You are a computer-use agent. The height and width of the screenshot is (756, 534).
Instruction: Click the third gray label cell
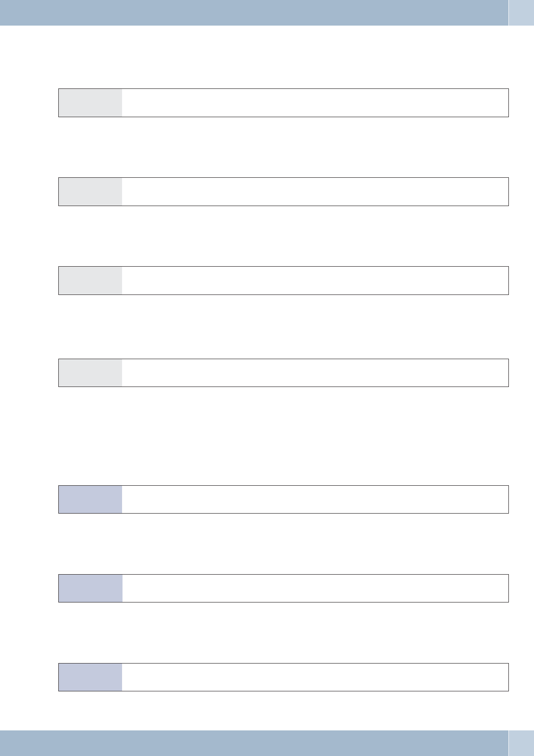[90, 281]
